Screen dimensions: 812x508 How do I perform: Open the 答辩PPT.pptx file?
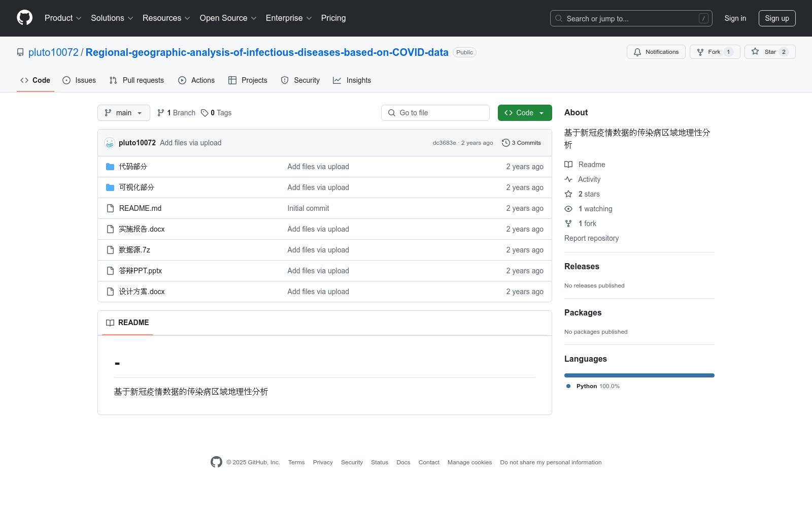click(141, 271)
